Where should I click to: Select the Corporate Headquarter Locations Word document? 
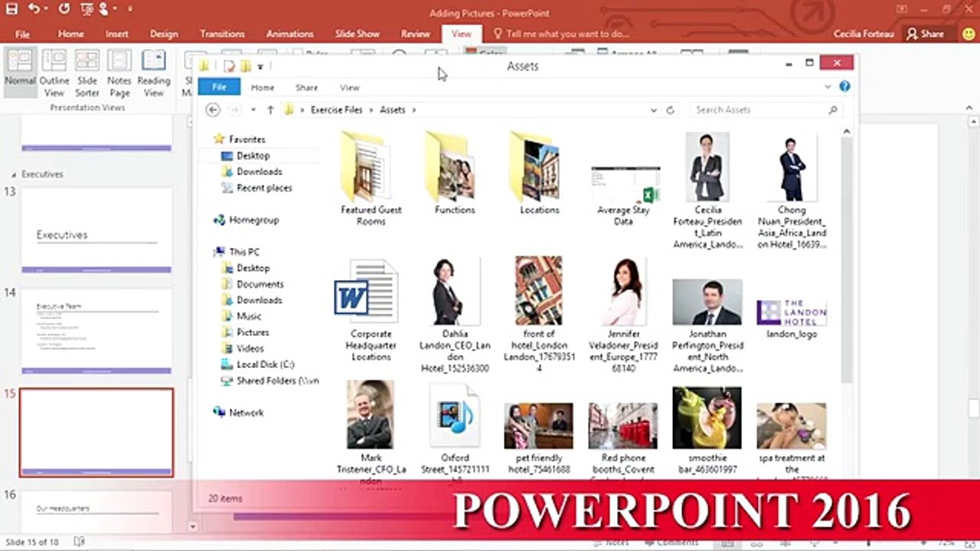371,310
